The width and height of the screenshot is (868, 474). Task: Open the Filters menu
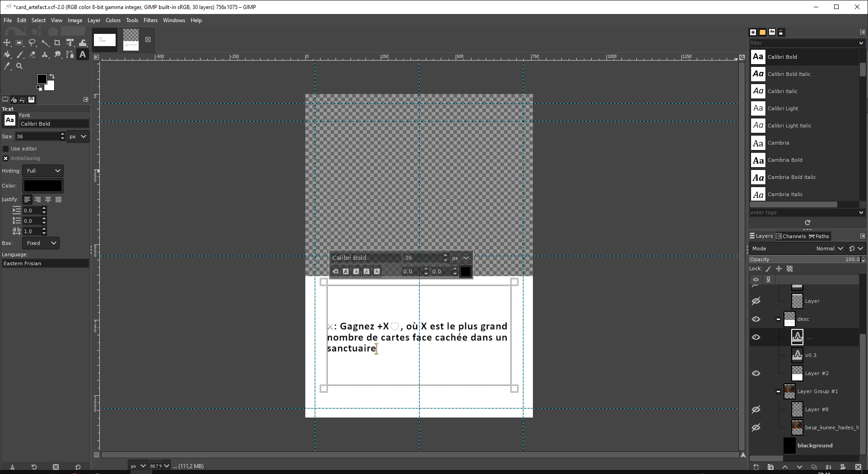(x=150, y=20)
